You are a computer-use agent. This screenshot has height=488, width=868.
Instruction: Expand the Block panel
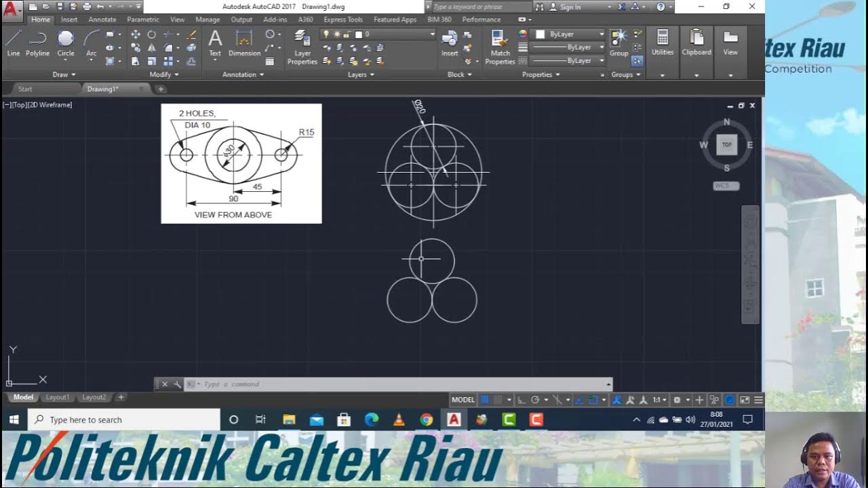pyautogui.click(x=460, y=75)
